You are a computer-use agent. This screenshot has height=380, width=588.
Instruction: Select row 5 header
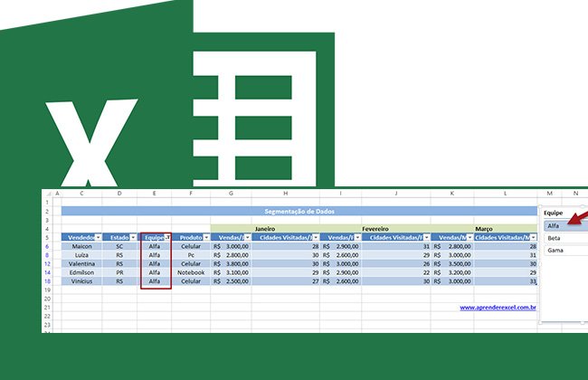click(47, 237)
